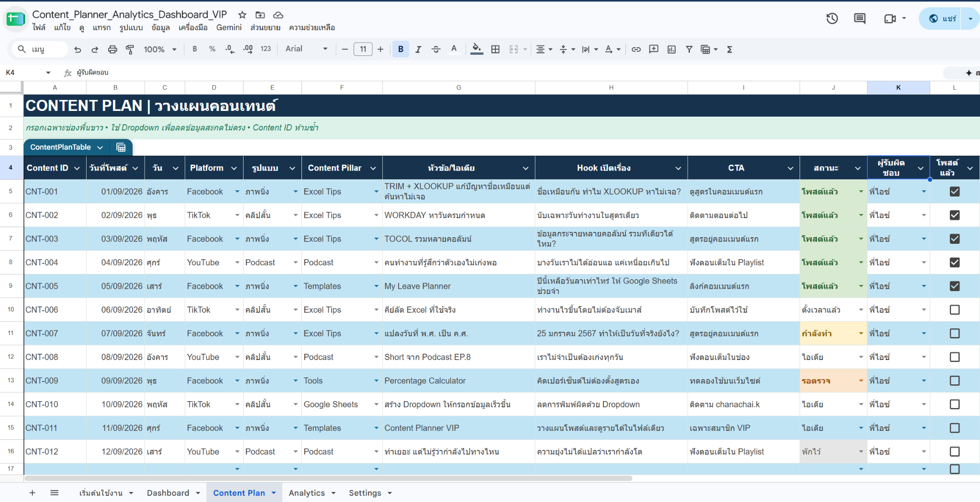Create a filter with the funnel icon
The width and height of the screenshot is (980, 502).
[x=689, y=49]
